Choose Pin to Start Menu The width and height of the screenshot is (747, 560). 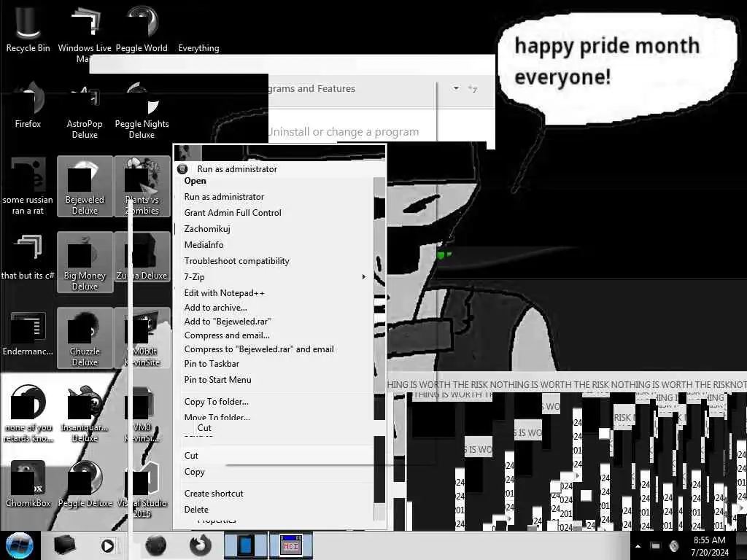[275, 379]
